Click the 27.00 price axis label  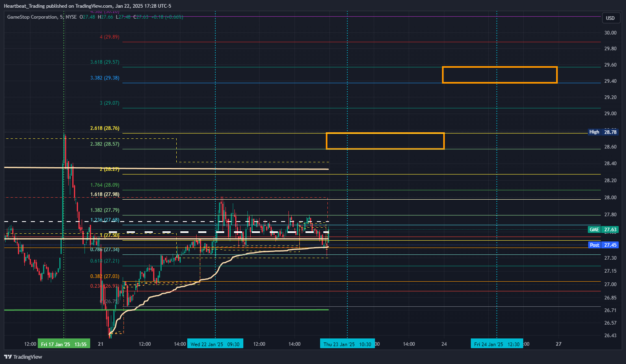pyautogui.click(x=610, y=284)
